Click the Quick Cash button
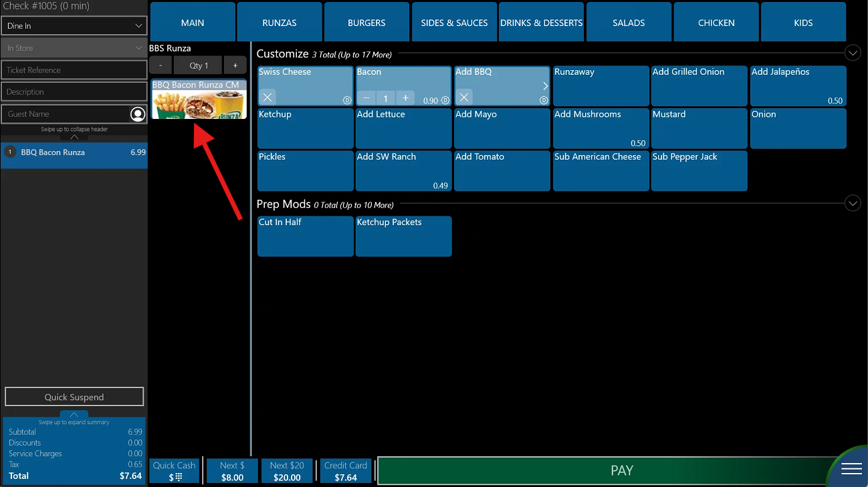 [x=174, y=471]
